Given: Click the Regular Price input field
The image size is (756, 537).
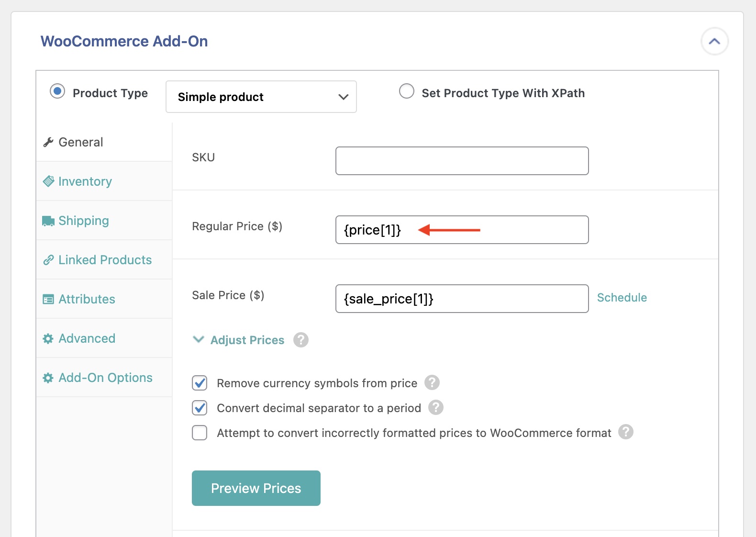Looking at the screenshot, I should click(462, 230).
